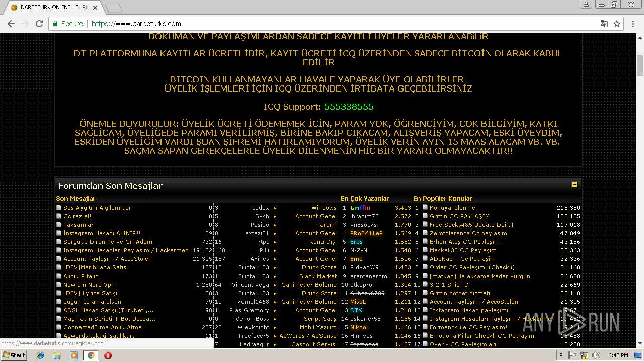Click post icon beside New bin Nord Vpn
The width and height of the screenshot is (644, 362).
pyautogui.click(x=59, y=285)
